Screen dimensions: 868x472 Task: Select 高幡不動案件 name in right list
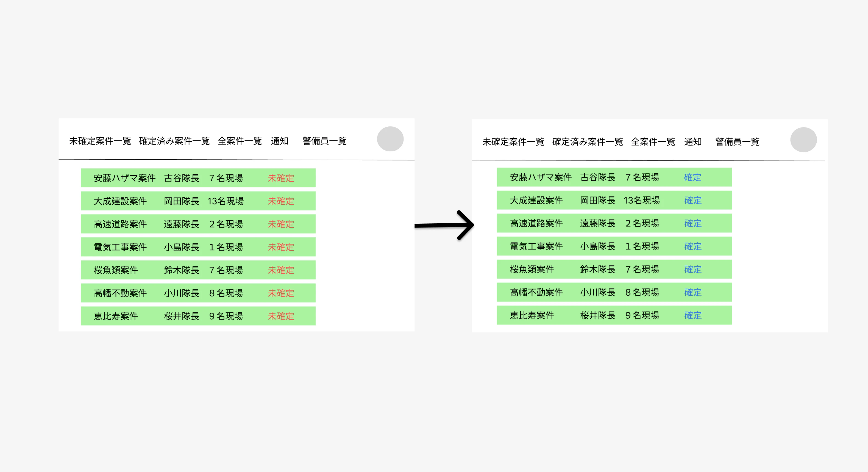536,292
